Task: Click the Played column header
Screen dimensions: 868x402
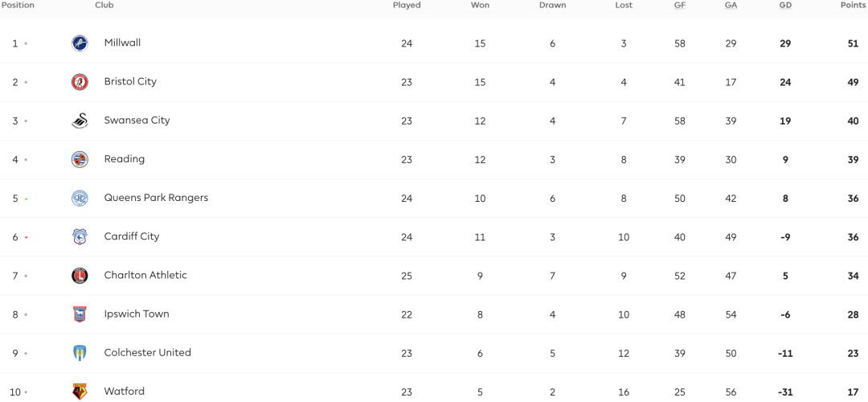Action: 407,6
